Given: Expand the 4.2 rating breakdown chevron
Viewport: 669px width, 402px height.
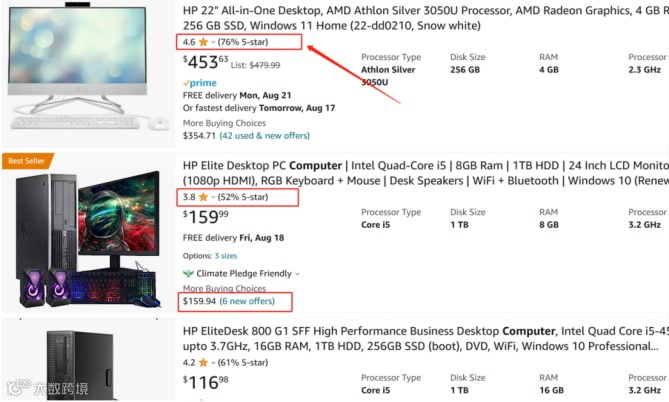Looking at the screenshot, I should [x=213, y=363].
